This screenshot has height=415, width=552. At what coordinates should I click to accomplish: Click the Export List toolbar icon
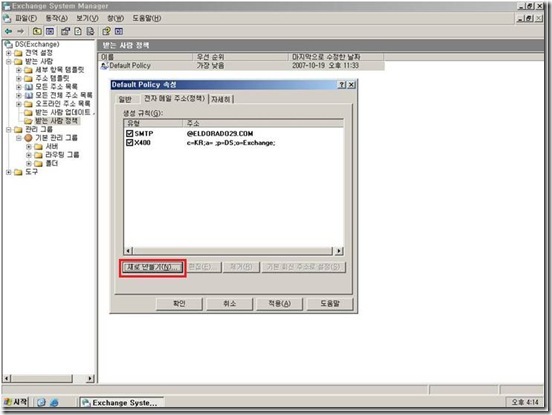(x=90, y=31)
